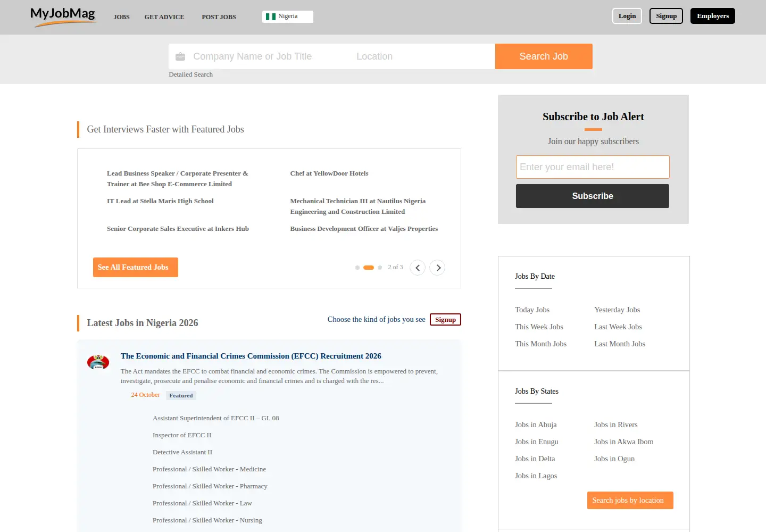The image size is (766, 532).
Task: Click the MyJobMag logo
Action: 63,16
